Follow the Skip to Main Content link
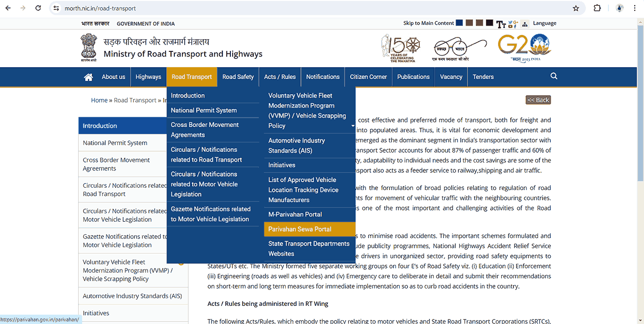Viewport: 644px width, 324px height. (x=429, y=23)
